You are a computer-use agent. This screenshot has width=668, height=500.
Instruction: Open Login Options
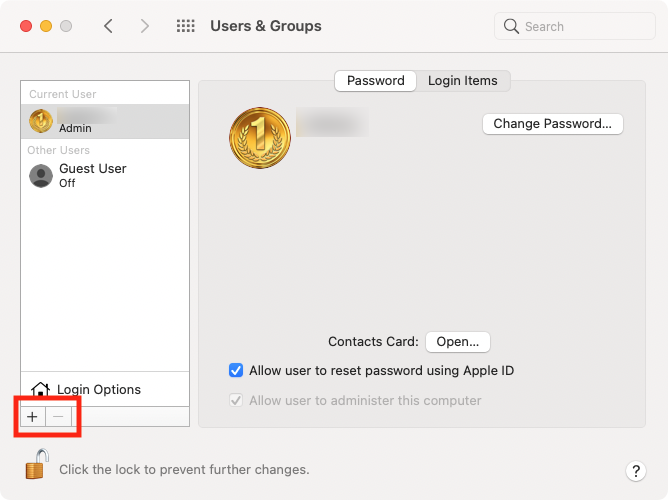(105, 389)
